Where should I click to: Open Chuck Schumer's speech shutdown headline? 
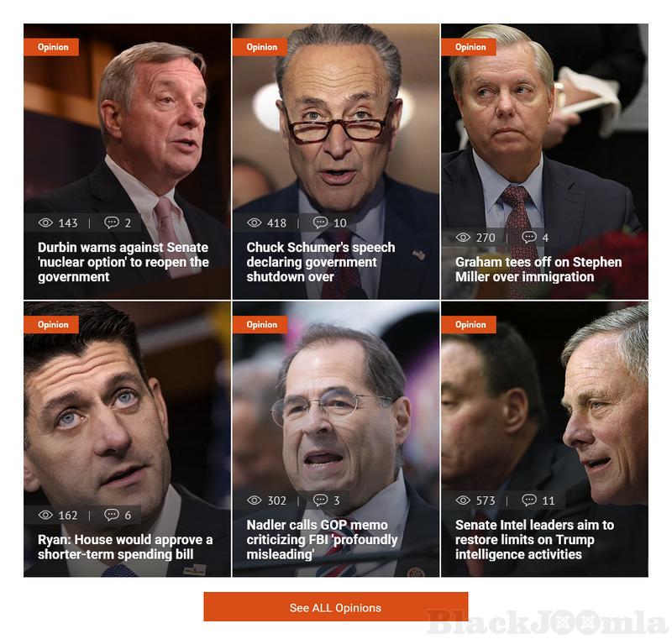(321, 262)
